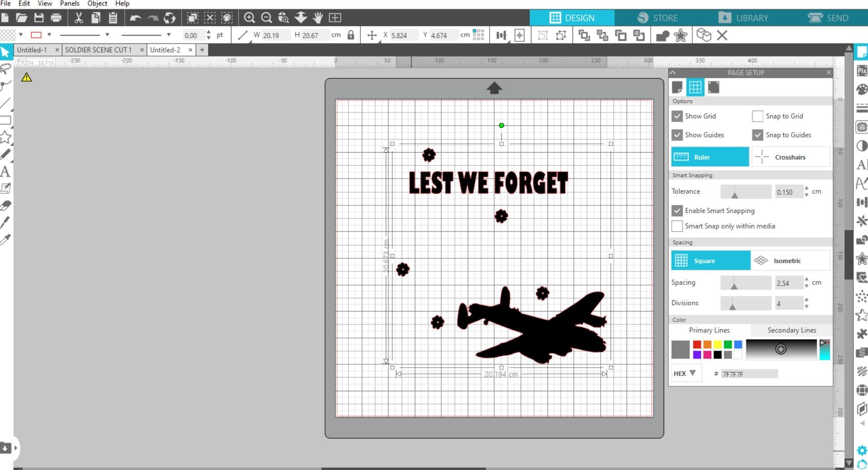Pick the red color swatch

click(x=697, y=344)
